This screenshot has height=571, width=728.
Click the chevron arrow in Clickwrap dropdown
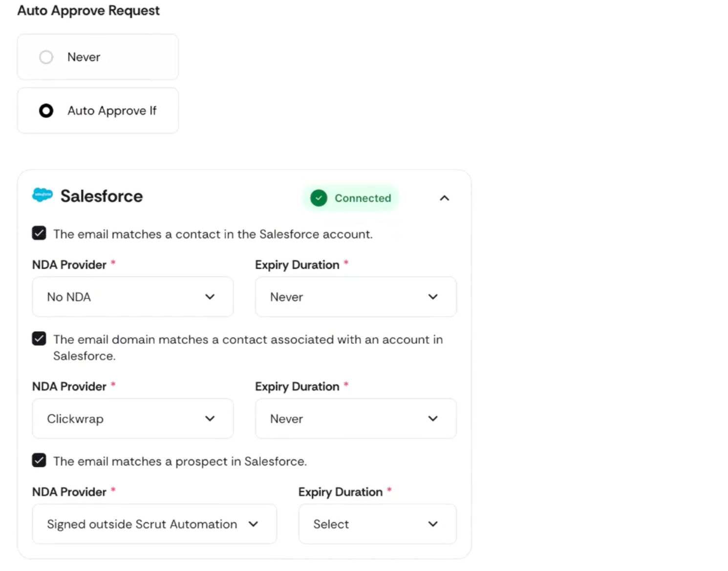pyautogui.click(x=210, y=419)
